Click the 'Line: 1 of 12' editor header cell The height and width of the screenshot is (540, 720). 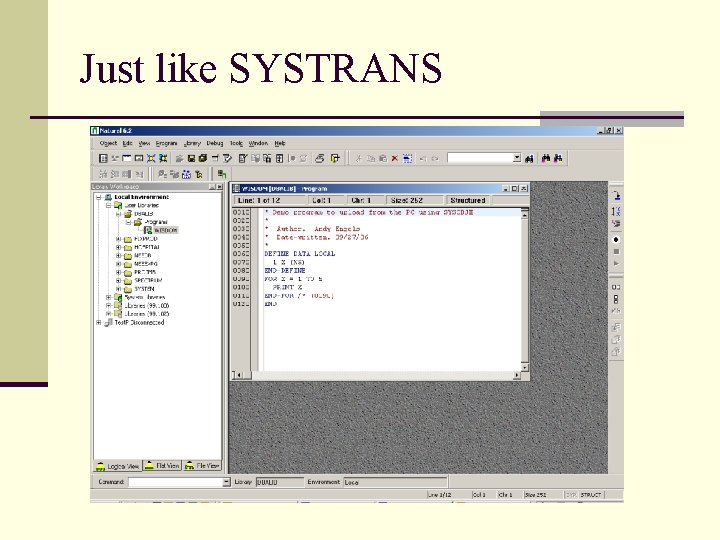pos(270,200)
